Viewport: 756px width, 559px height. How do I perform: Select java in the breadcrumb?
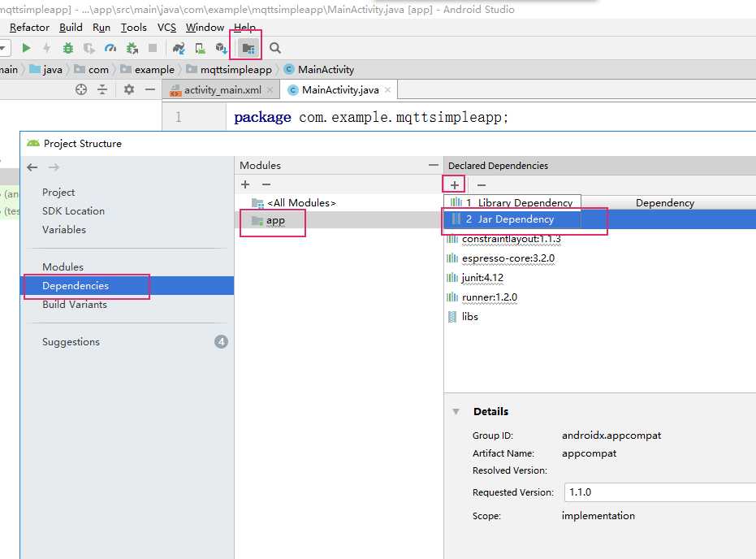click(46, 70)
